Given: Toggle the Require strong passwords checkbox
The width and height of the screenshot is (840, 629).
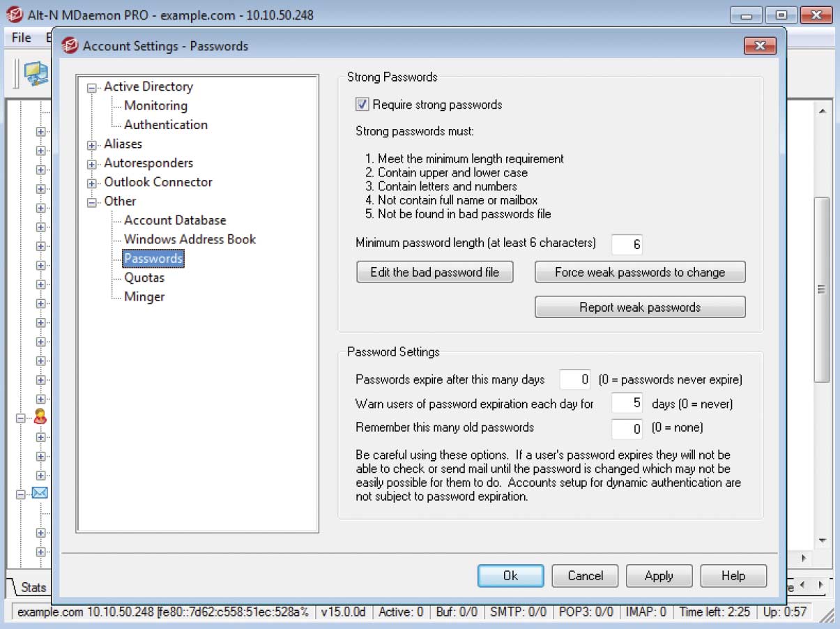Looking at the screenshot, I should coord(362,105).
